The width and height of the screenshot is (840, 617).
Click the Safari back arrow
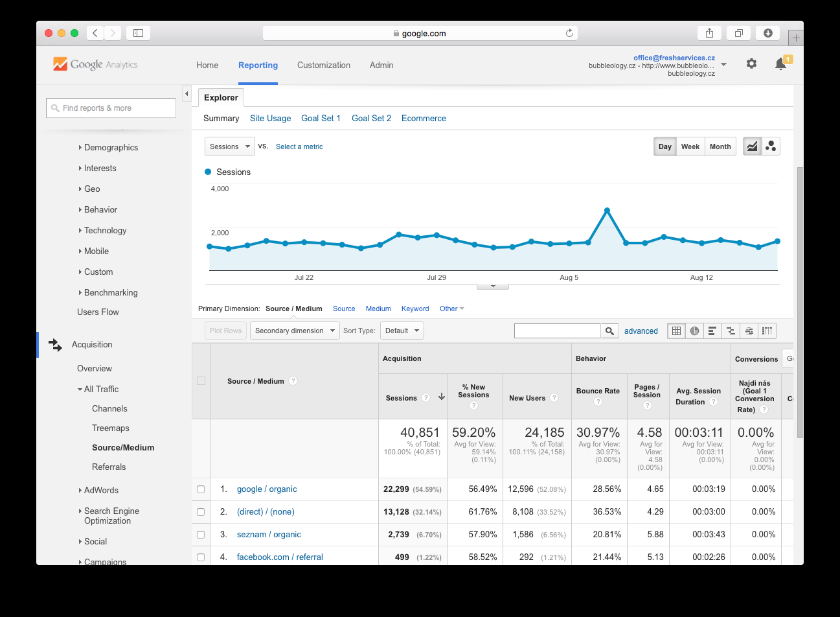coord(95,33)
